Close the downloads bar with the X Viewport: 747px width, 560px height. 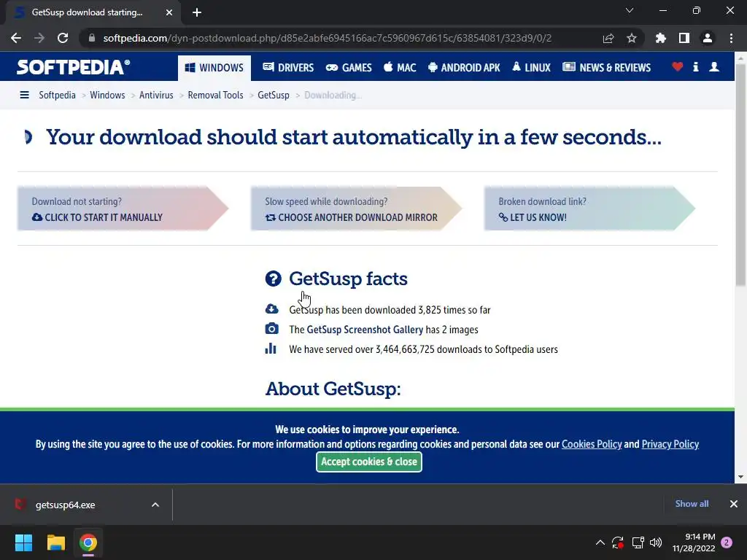[x=734, y=504]
